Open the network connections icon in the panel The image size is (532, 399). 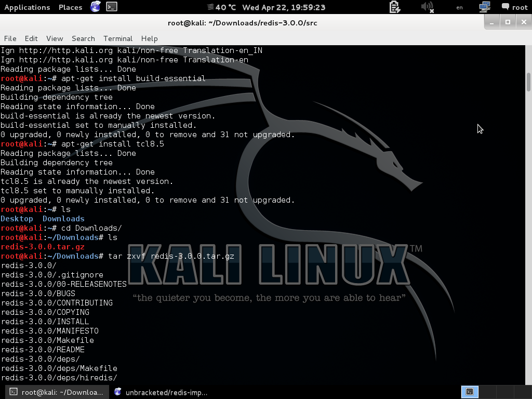[x=485, y=7]
